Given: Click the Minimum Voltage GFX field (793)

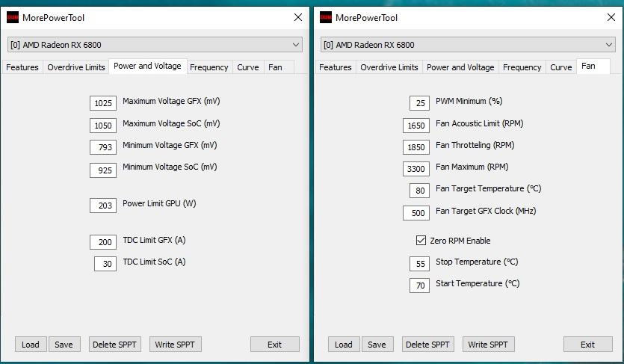Looking at the screenshot, I should [x=103, y=147].
